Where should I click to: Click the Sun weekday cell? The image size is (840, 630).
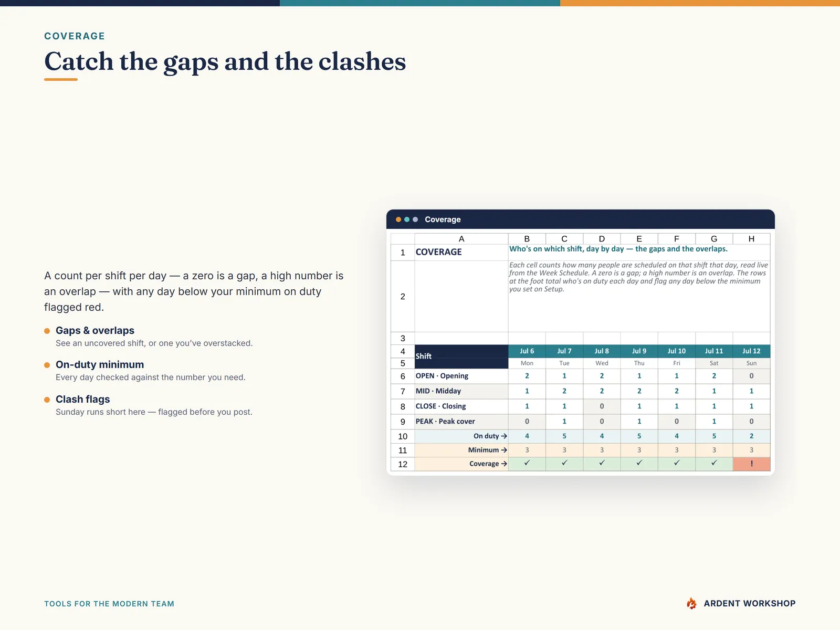tap(751, 363)
